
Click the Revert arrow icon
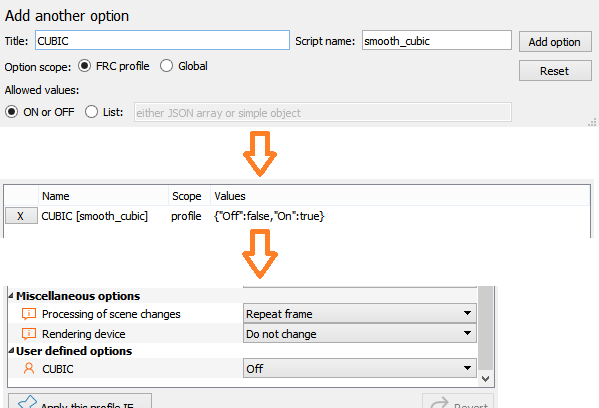(x=439, y=403)
